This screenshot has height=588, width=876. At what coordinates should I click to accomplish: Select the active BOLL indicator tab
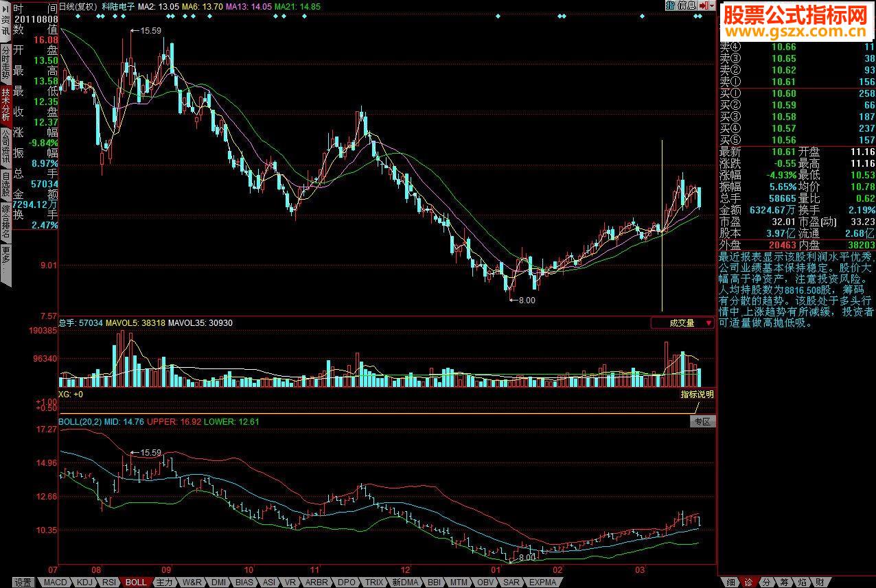[135, 583]
